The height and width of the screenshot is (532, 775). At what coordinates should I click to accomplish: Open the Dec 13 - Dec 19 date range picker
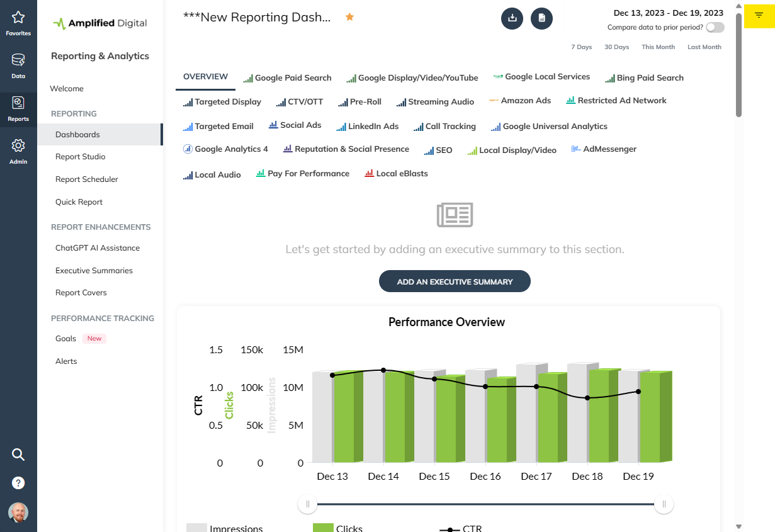pos(668,13)
